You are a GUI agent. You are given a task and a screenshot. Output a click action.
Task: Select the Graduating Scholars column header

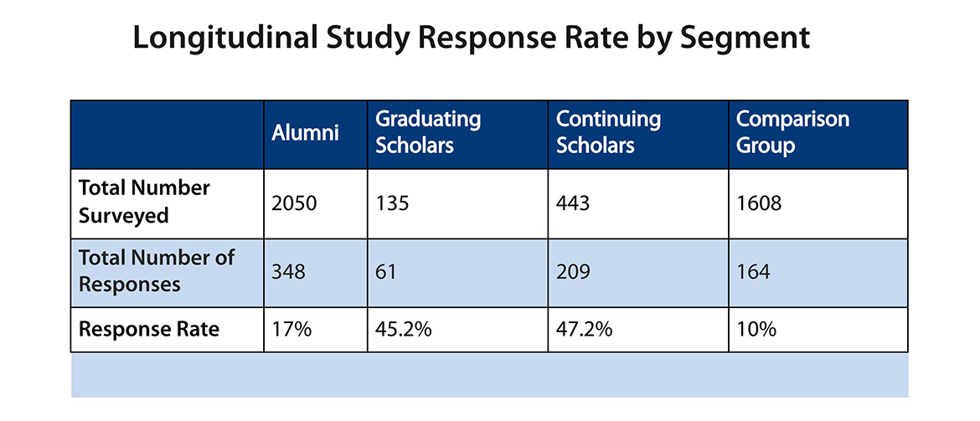[428, 132]
